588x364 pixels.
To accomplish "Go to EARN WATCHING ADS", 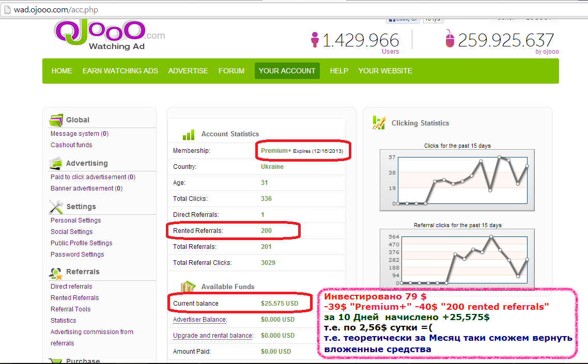I will click(120, 71).
